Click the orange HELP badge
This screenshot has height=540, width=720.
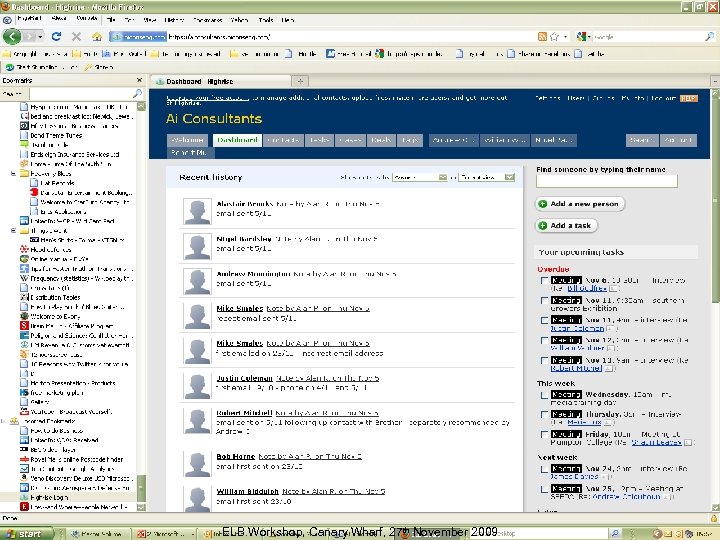(x=688, y=98)
